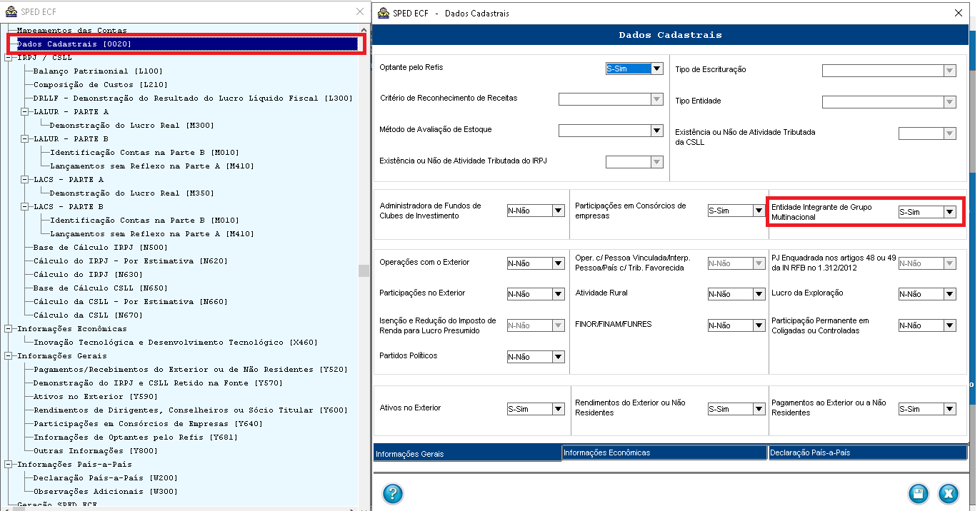Switch to the Declaração País-a-País tab
980x511 pixels.
[x=868, y=452]
